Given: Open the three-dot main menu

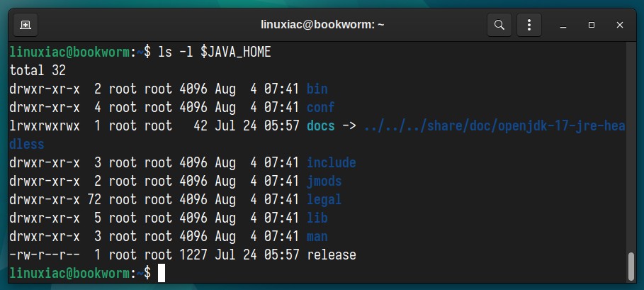Looking at the screenshot, I should 529,25.
